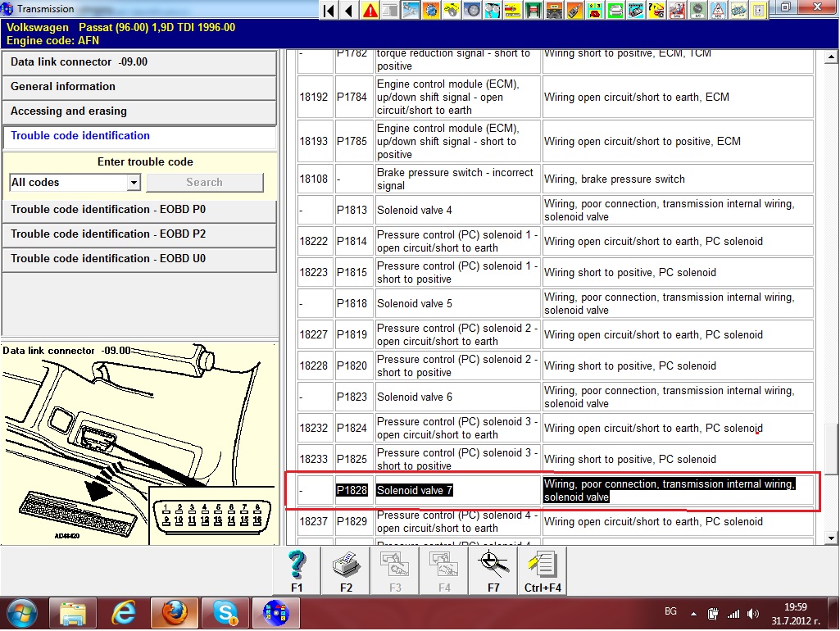Click the scrollbar down arrow in table

click(x=832, y=538)
